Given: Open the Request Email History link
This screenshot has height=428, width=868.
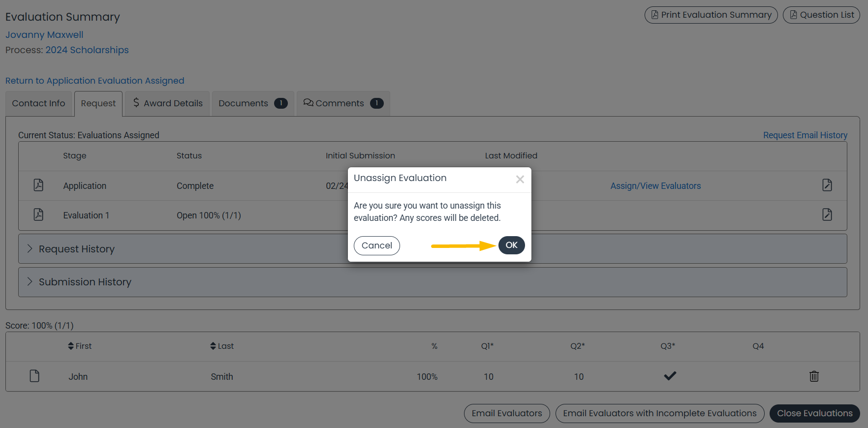Looking at the screenshot, I should (805, 135).
